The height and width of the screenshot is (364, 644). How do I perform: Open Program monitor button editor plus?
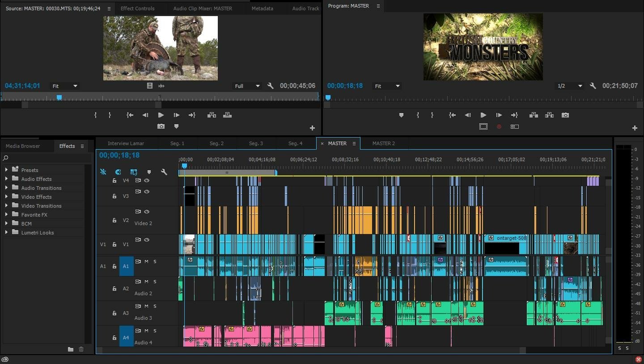pyautogui.click(x=635, y=128)
